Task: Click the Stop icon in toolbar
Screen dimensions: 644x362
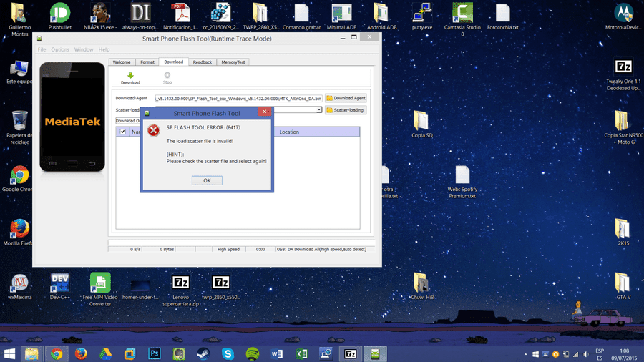Action: tap(167, 75)
